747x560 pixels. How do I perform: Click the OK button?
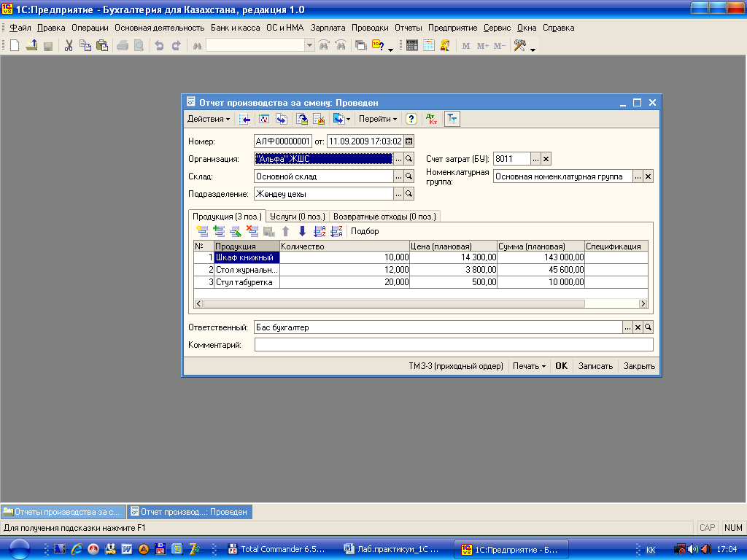click(561, 366)
